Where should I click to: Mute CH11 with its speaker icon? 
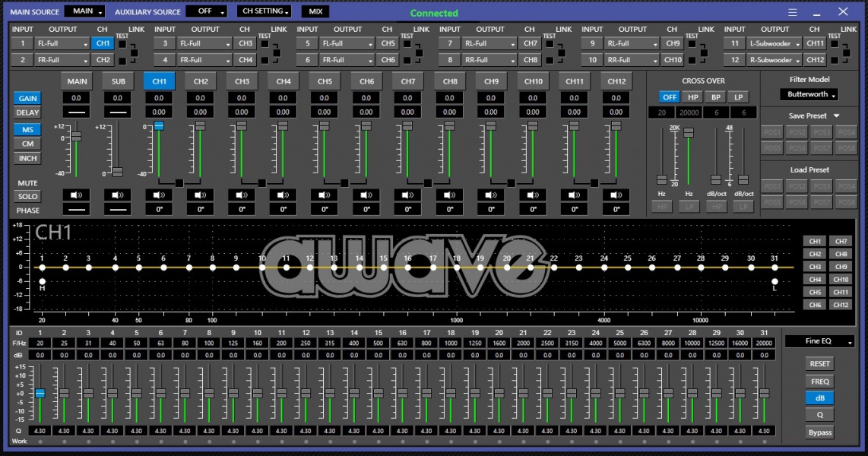[574, 195]
